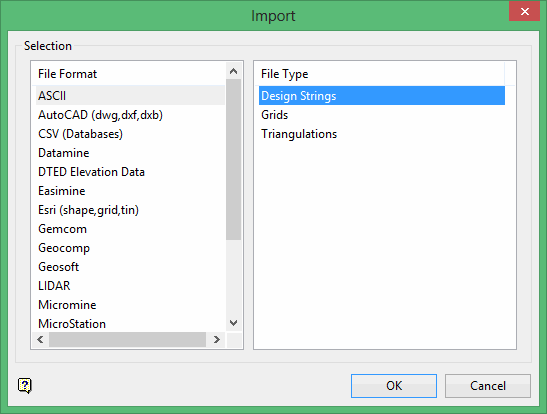Image resolution: width=547 pixels, height=414 pixels.
Task: Click the vertical scrollbar thumb of File Format list
Action: point(233,160)
